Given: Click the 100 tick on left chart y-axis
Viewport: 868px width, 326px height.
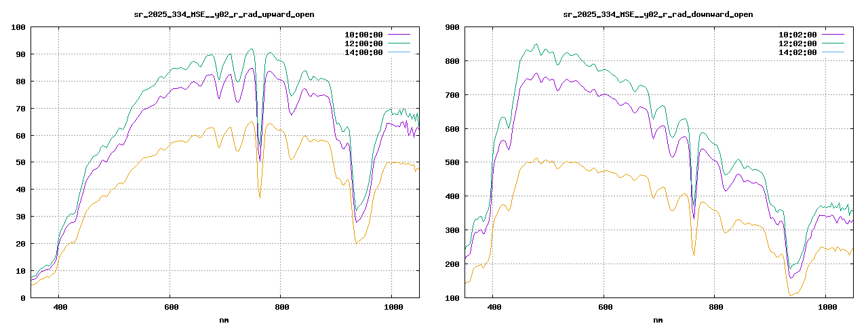Looking at the screenshot, I should point(18,27).
